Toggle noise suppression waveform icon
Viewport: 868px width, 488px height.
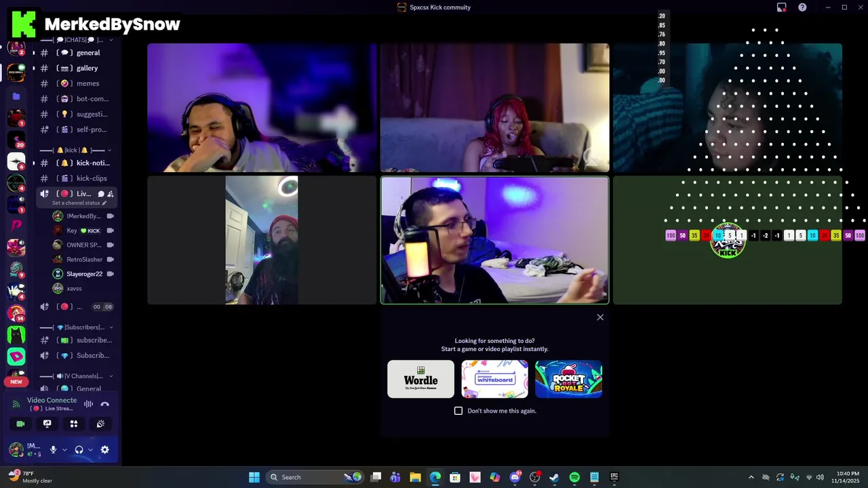point(88,404)
